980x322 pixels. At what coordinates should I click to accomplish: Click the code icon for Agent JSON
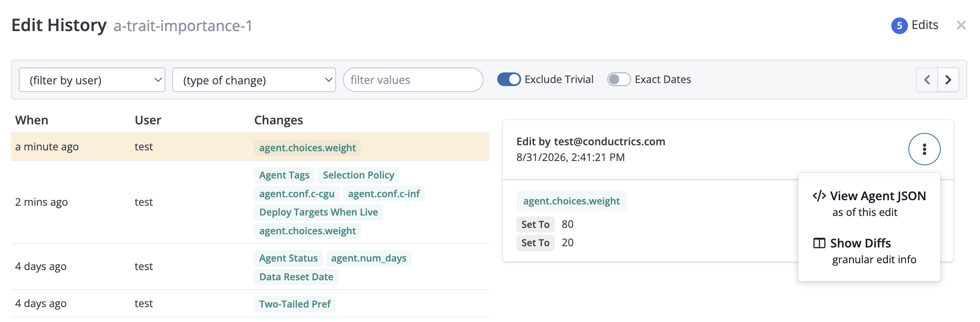tap(819, 196)
